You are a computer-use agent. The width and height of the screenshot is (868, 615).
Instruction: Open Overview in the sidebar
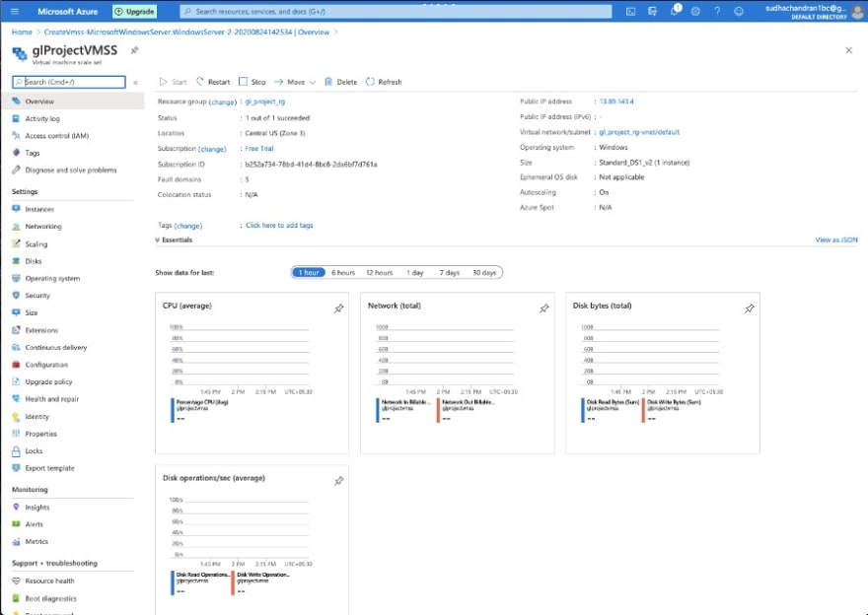tap(73, 102)
